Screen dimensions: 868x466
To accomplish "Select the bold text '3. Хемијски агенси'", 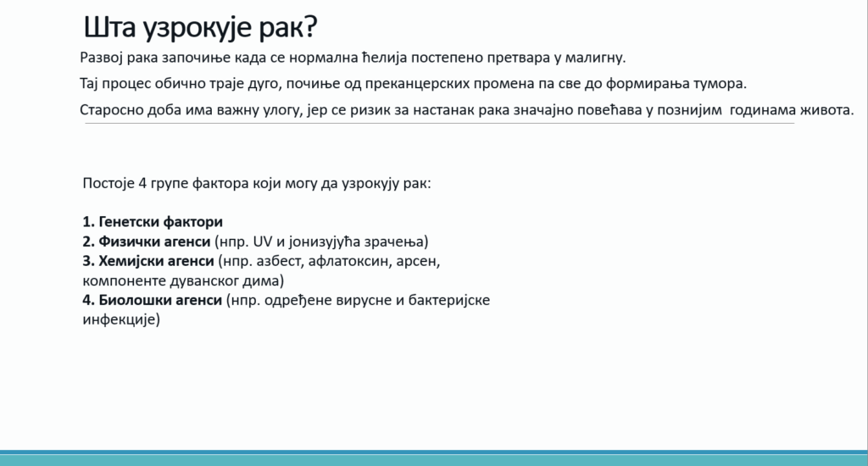I will pyautogui.click(x=148, y=260).
